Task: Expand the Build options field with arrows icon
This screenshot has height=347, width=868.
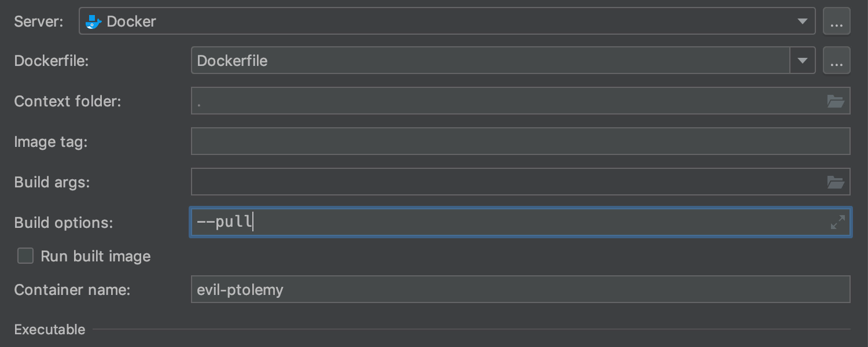Action: tap(837, 222)
